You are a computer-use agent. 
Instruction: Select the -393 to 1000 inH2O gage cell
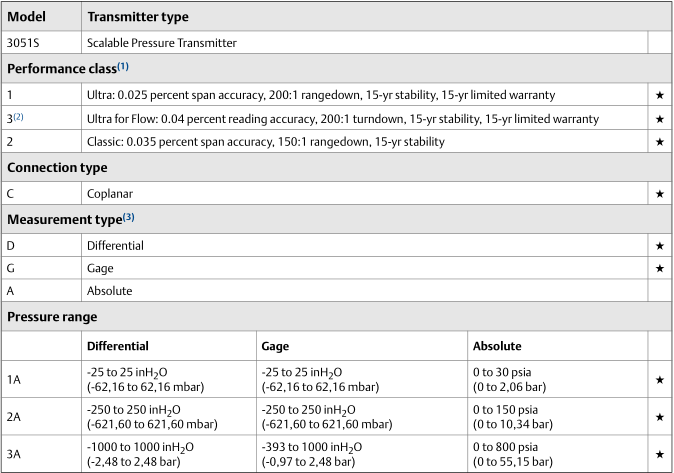pyautogui.click(x=311, y=445)
